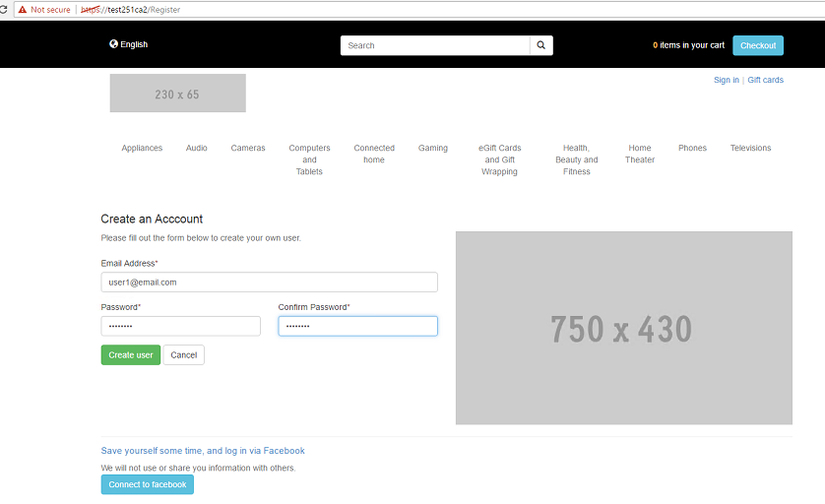
Task: Open the Audio category
Action: (x=197, y=149)
